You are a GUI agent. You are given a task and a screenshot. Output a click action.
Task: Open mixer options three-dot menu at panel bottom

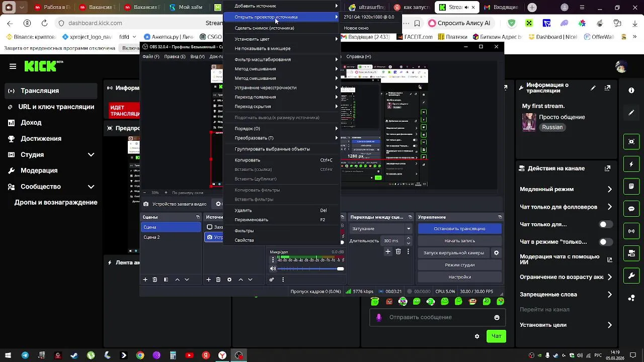coord(283,280)
